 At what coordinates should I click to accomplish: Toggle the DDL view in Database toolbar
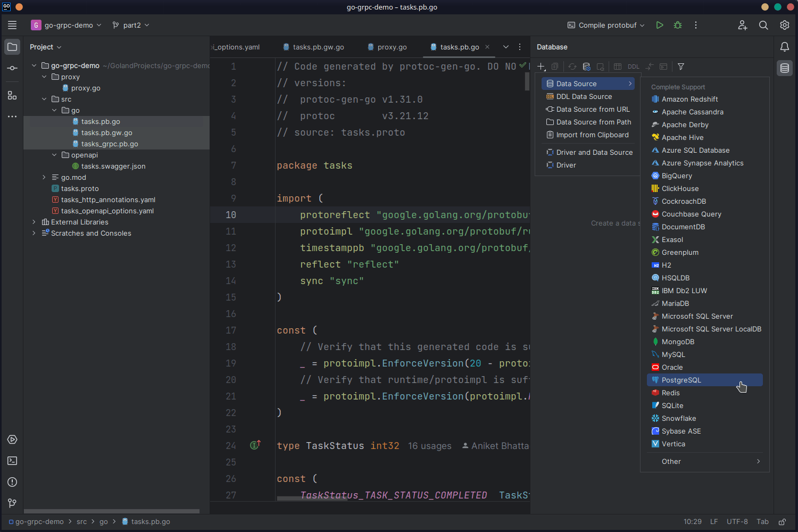[633, 66]
